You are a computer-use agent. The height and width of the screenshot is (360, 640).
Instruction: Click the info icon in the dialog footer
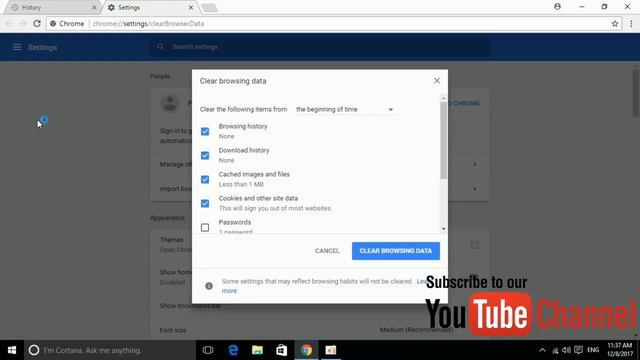209,286
